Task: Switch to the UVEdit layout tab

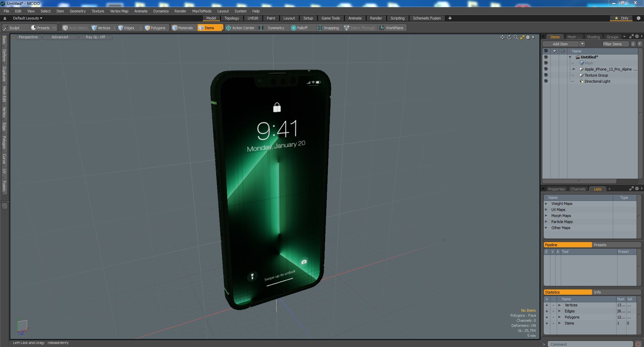Action: [x=253, y=18]
